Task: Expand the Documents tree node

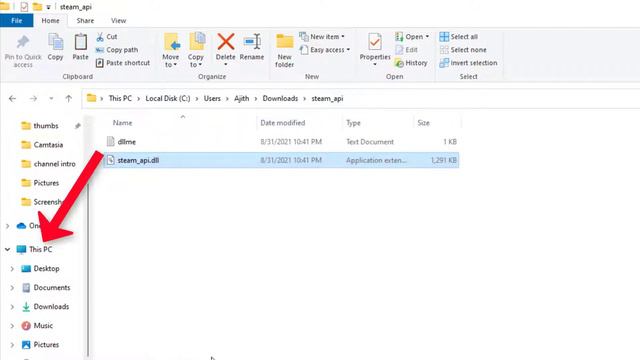Action: (12, 288)
